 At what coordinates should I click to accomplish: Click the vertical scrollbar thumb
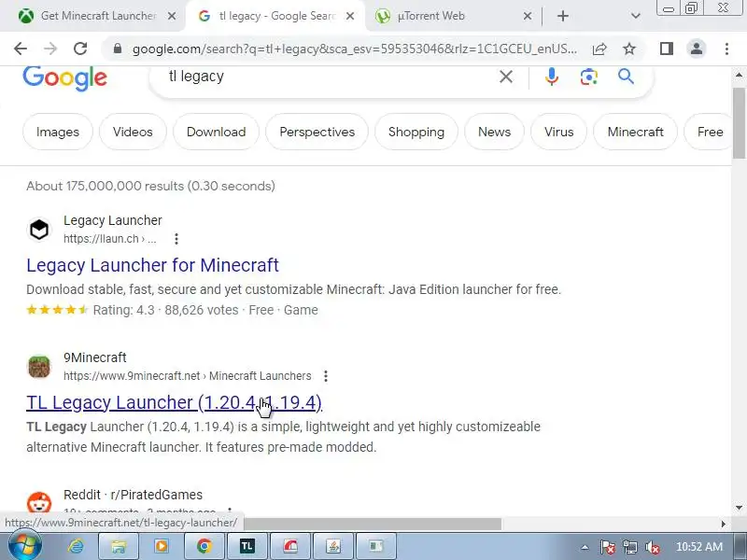(x=739, y=123)
